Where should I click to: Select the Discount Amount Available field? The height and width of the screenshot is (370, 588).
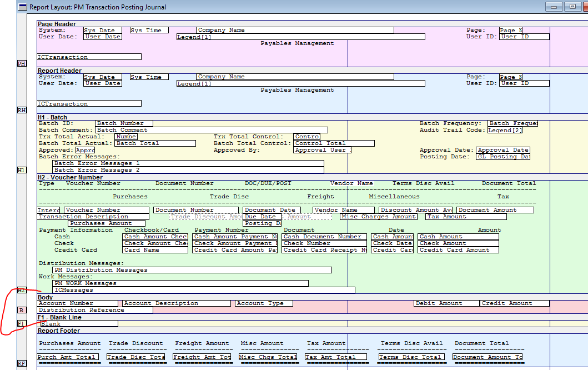pos(415,210)
